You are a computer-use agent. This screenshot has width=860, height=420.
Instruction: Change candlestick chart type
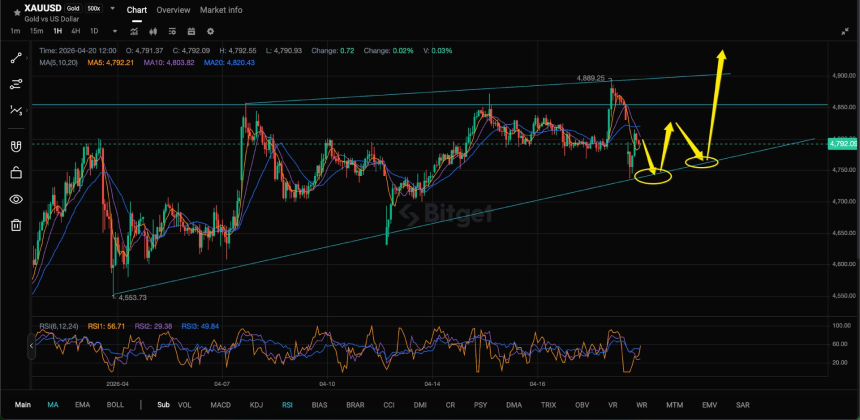click(x=153, y=31)
